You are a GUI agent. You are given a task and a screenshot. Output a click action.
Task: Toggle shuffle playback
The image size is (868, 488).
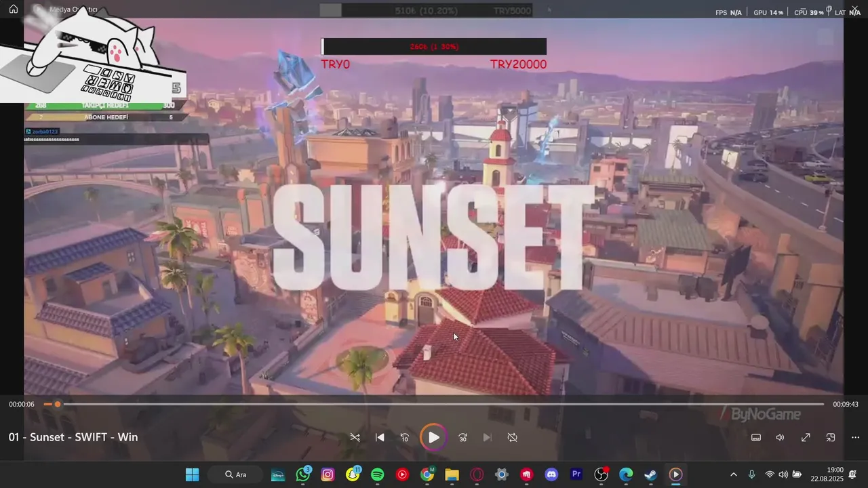click(355, 437)
